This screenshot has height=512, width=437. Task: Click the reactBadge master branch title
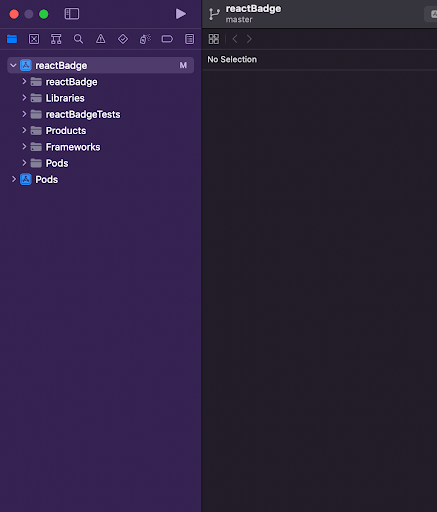(x=253, y=14)
